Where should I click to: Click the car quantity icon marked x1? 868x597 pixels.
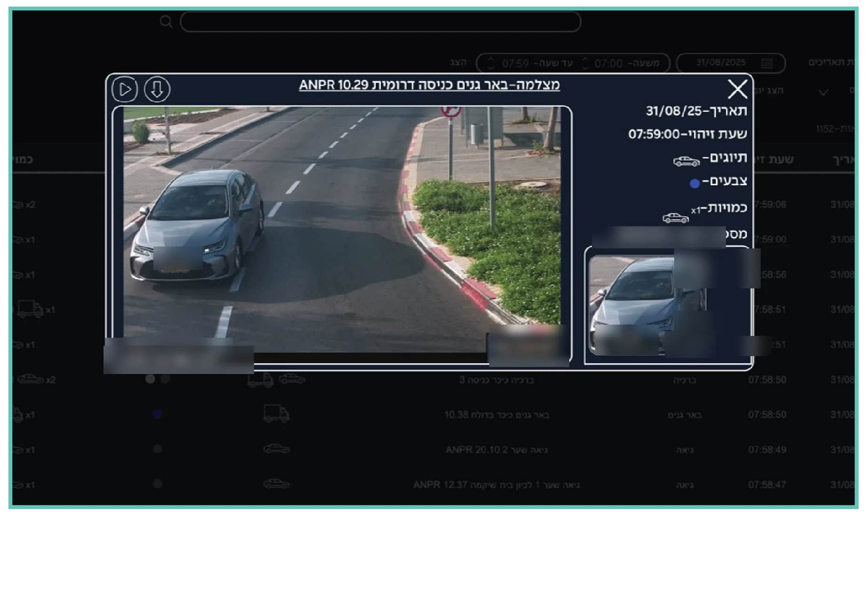(x=676, y=218)
